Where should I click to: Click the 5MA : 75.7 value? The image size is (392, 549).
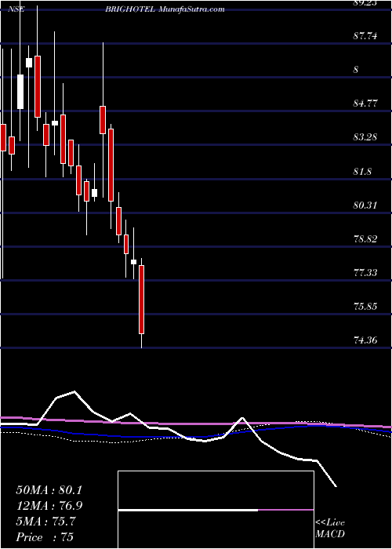(x=47, y=521)
